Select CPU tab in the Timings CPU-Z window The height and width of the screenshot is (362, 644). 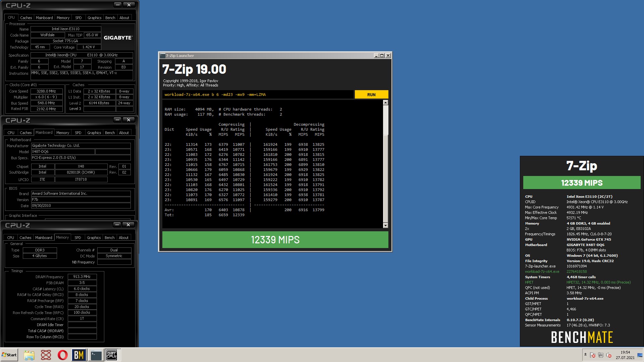pos(10,238)
